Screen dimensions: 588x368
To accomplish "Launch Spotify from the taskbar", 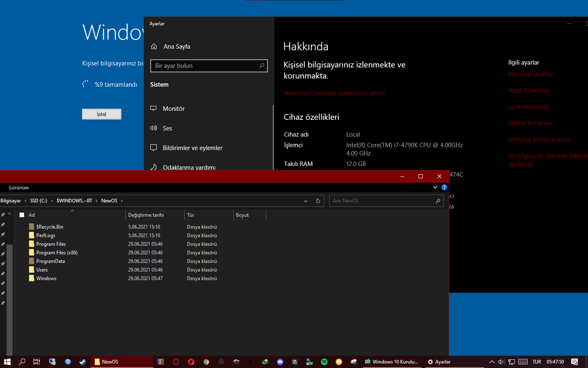I will point(324,362).
